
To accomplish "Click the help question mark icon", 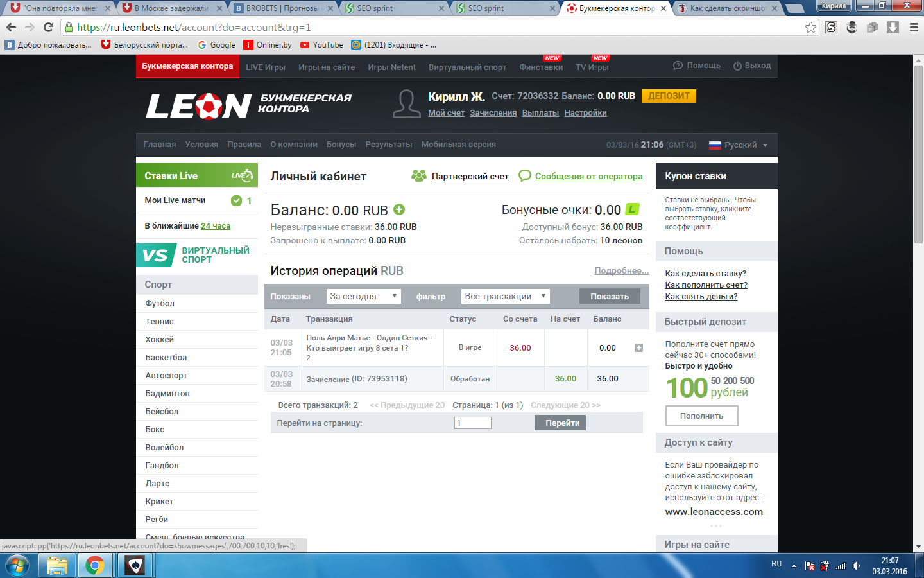I will click(678, 66).
